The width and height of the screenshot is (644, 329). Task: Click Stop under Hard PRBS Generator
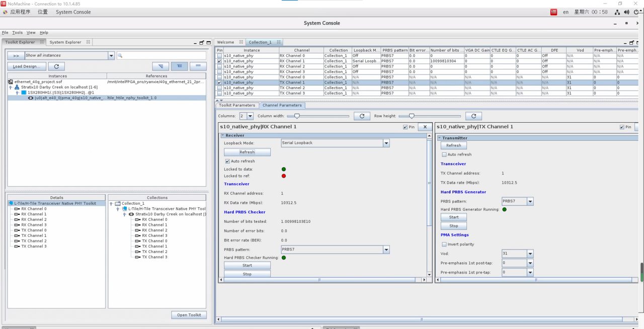coord(454,226)
